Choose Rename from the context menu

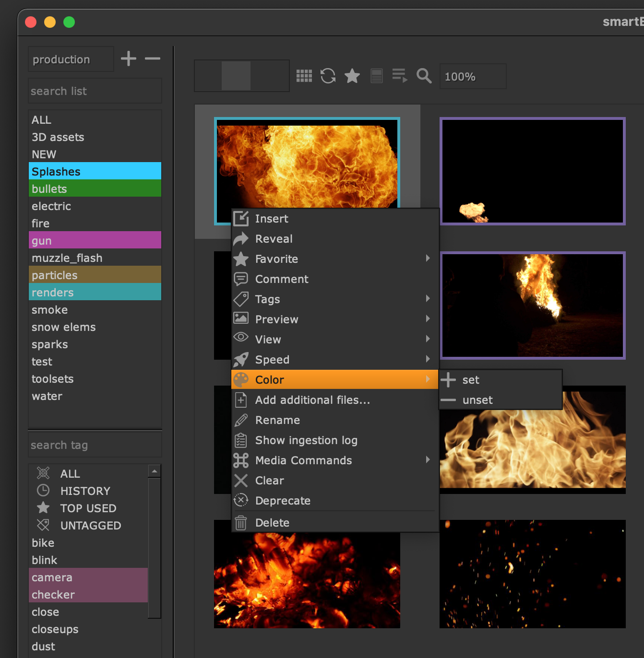pyautogui.click(x=277, y=420)
